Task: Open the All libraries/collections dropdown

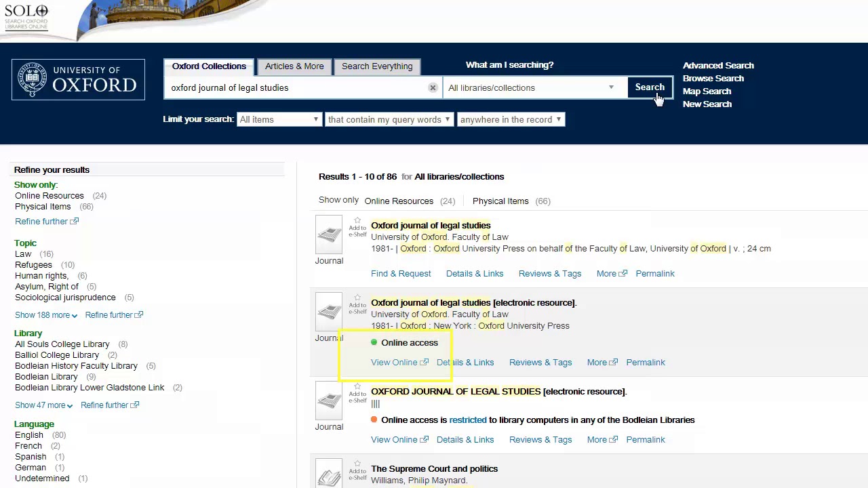Action: point(534,88)
